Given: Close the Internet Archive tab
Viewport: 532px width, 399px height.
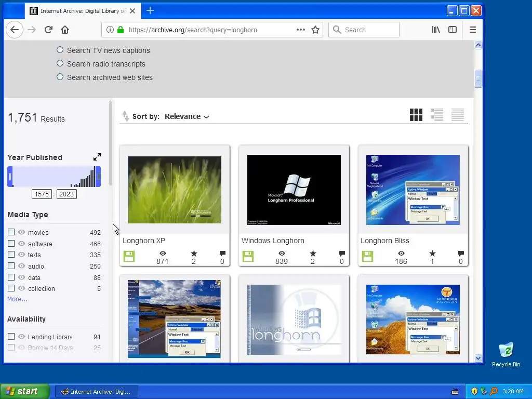Looking at the screenshot, I should point(132,11).
